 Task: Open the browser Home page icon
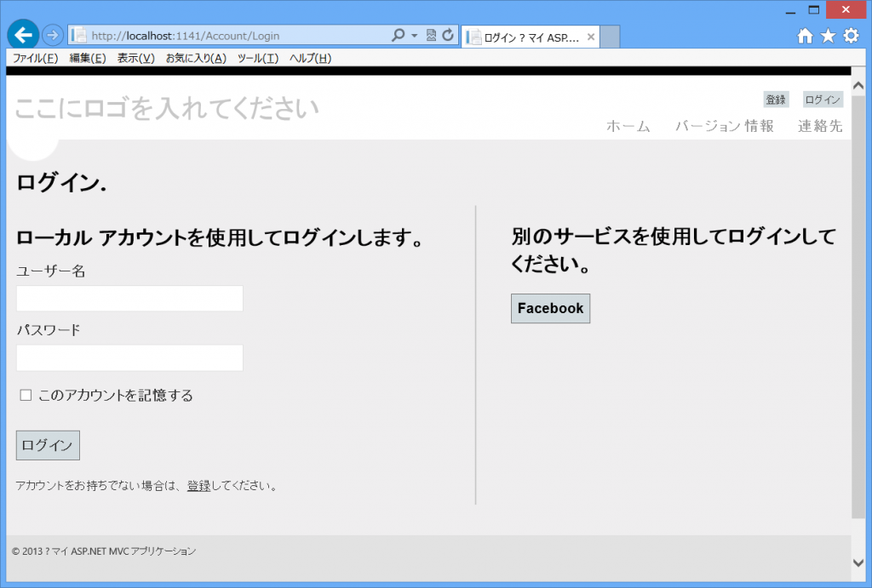coord(804,36)
